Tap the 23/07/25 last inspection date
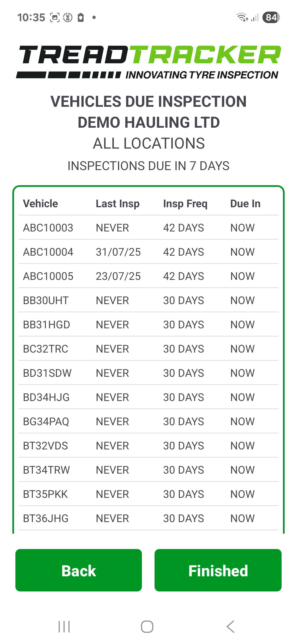Screen dimensions: 297x644 coord(118,276)
